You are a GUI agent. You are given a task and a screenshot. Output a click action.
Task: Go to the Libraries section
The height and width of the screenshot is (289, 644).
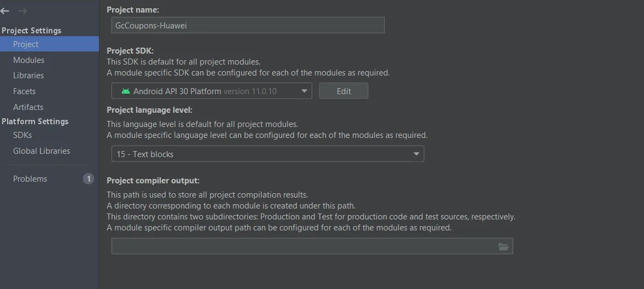[x=28, y=76]
